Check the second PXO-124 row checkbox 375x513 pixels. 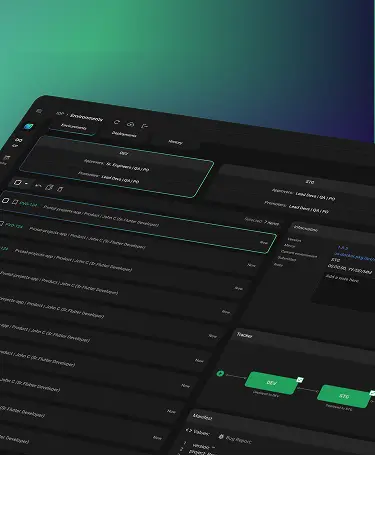pos(1,223)
